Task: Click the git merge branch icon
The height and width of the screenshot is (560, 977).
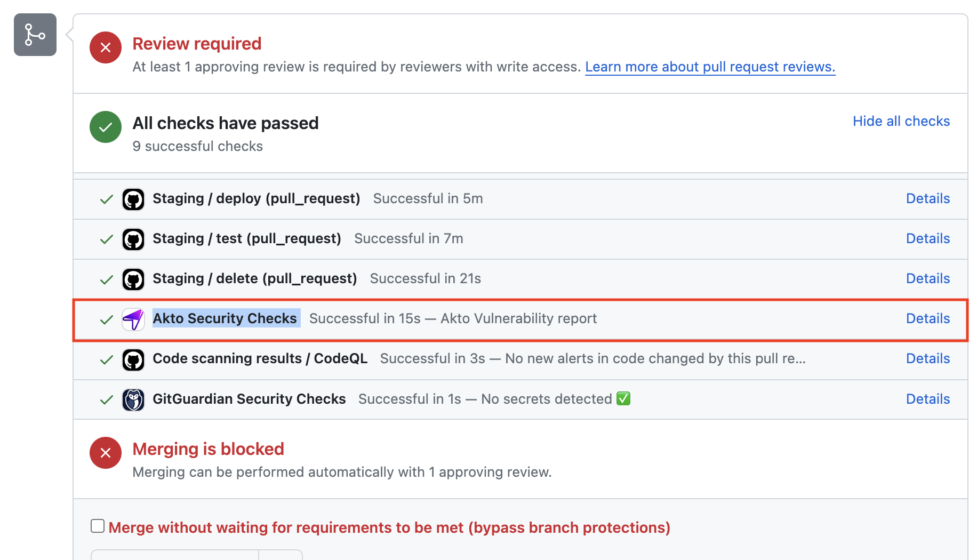Action: click(x=35, y=35)
